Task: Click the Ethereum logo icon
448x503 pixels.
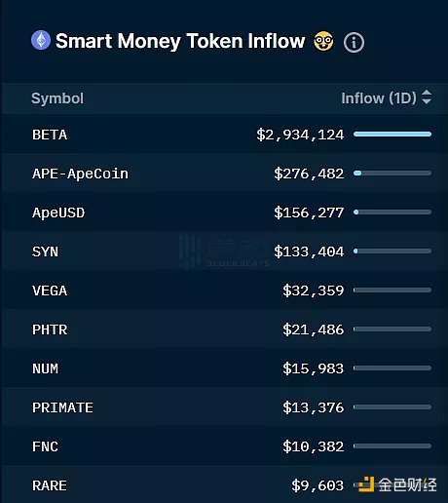Action: pyautogui.click(x=41, y=40)
